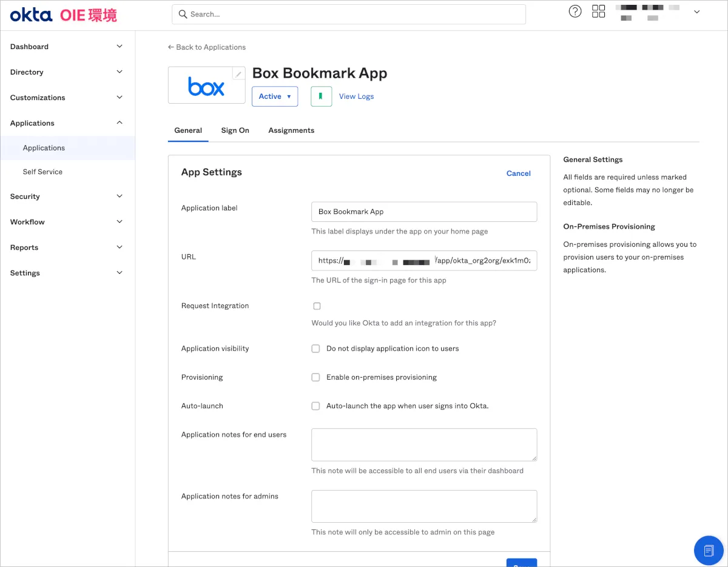This screenshot has width=728, height=567.
Task: Click the Okta logo
Action: [x=31, y=15]
